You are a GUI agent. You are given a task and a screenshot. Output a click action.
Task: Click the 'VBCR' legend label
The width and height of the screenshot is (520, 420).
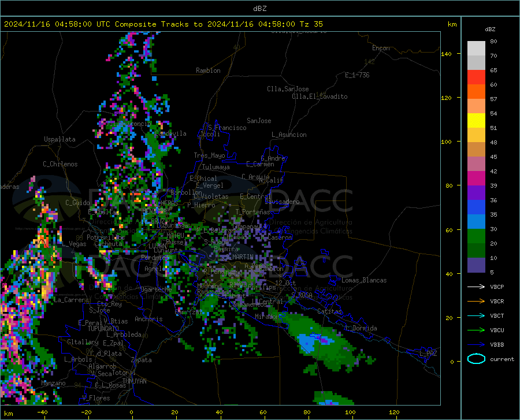(x=497, y=302)
